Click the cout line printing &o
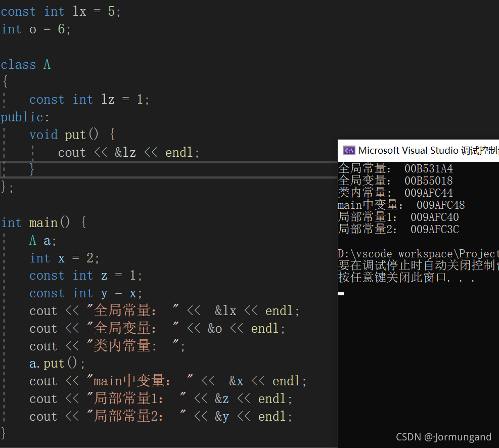Image resolution: width=499 pixels, height=448 pixels. click(x=157, y=328)
